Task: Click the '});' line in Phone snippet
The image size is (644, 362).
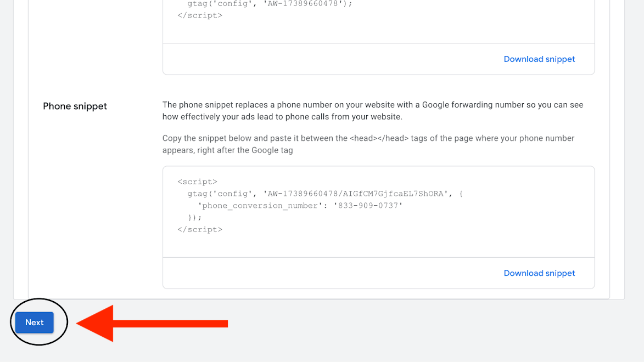Action: (195, 218)
